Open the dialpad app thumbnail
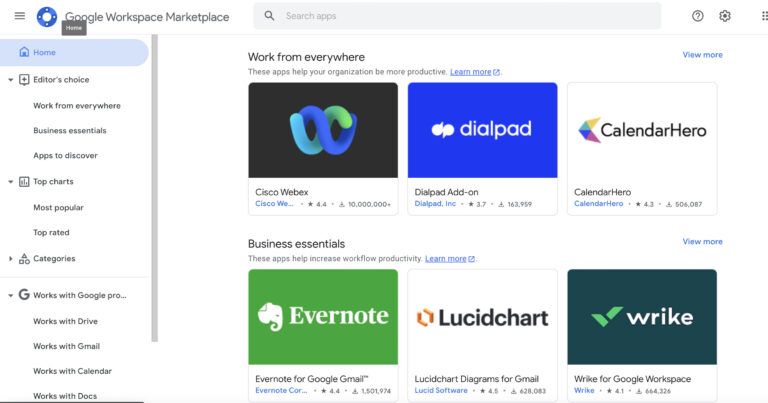The width and height of the screenshot is (768, 403). 482,130
